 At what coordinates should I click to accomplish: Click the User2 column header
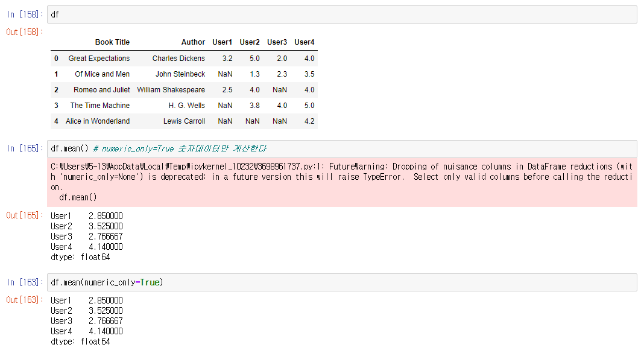(x=250, y=42)
